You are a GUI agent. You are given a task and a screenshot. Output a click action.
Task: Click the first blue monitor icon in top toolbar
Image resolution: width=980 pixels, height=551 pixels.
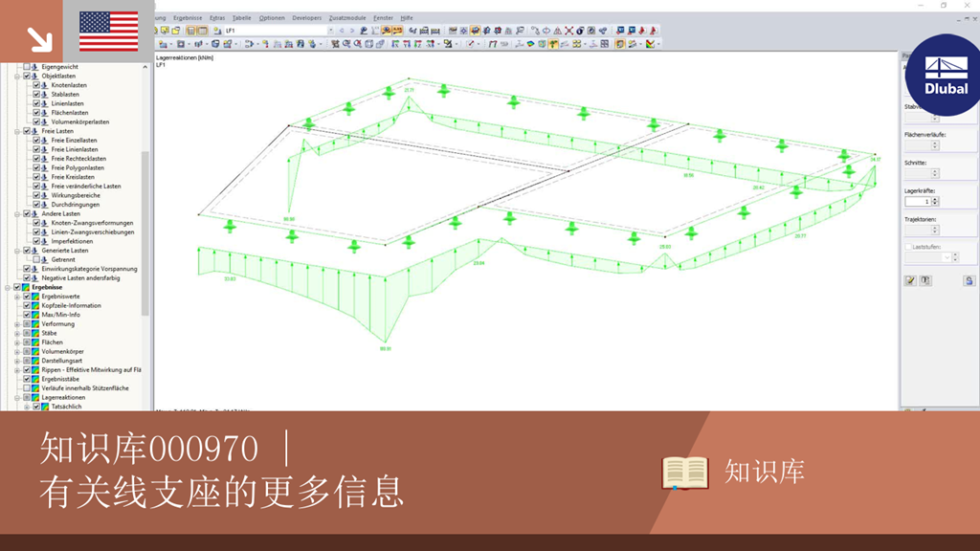pyautogui.click(x=620, y=30)
